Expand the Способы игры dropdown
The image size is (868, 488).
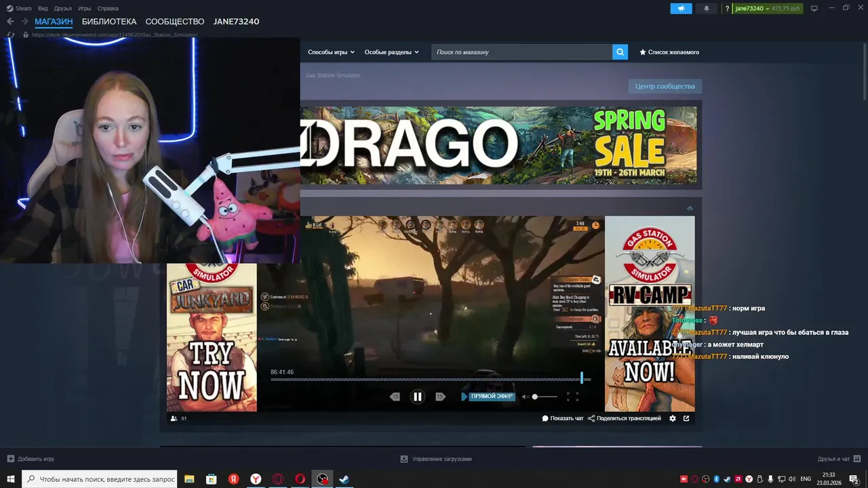pos(331,52)
